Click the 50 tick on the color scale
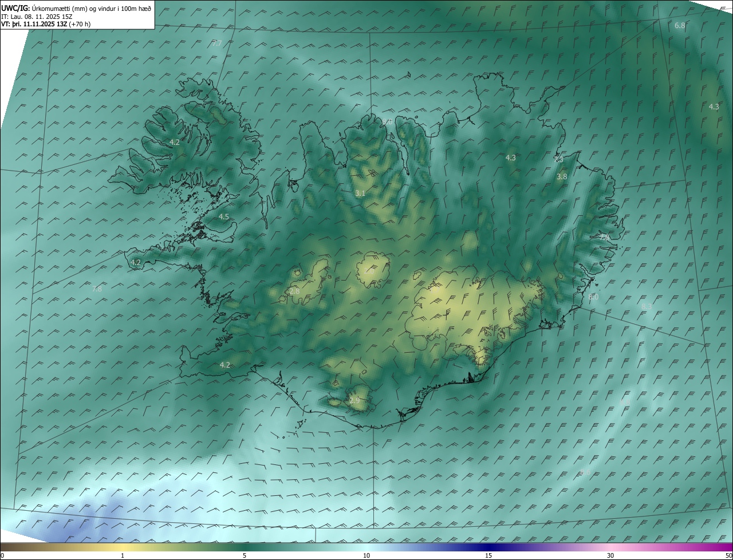Viewport: 733px width, 560px height. coord(728,555)
